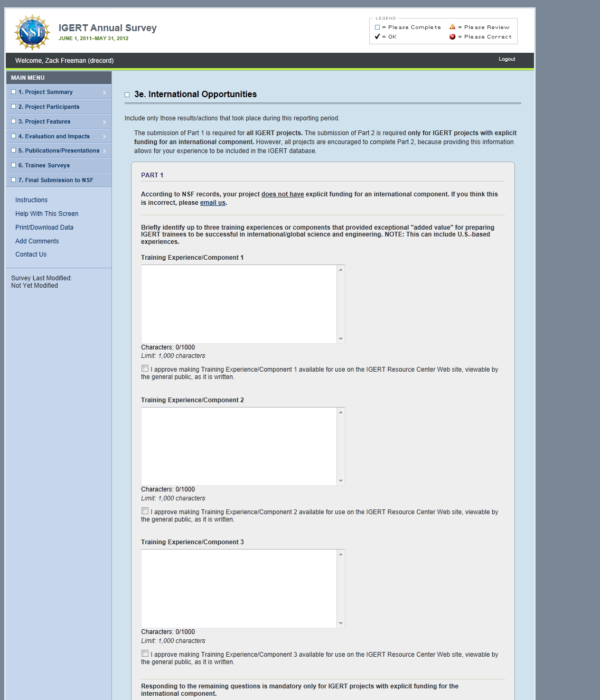Check approval box for Component 1
This screenshot has height=700, width=600.
pos(145,368)
